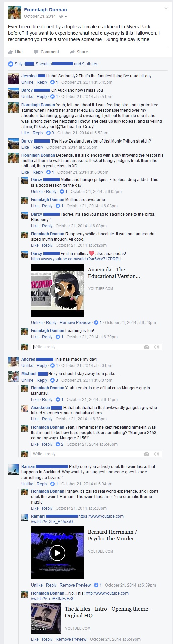Share the post using the arrow icon
Image resolution: width=173 pixels, height=644 pixels.
coord(79,52)
